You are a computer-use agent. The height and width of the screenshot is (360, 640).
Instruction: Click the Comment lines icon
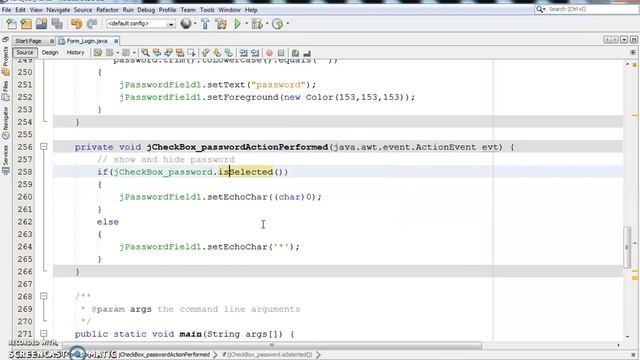[295, 53]
